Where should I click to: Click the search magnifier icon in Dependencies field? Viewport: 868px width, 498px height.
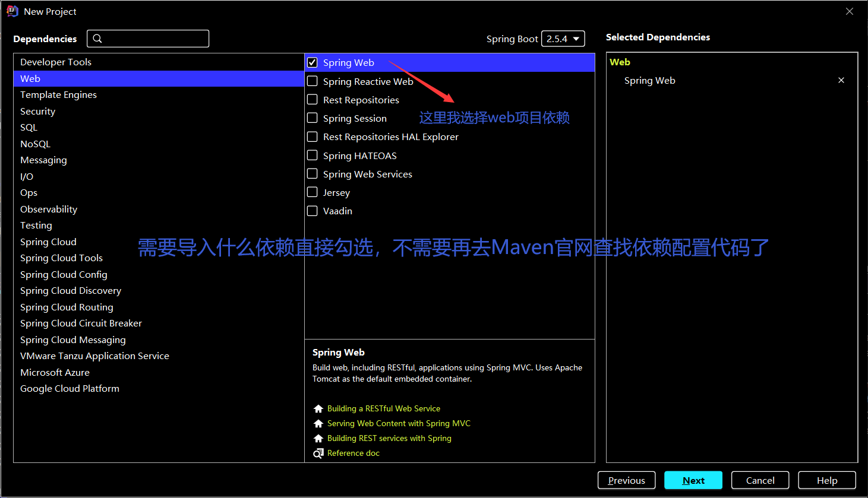pos(97,39)
